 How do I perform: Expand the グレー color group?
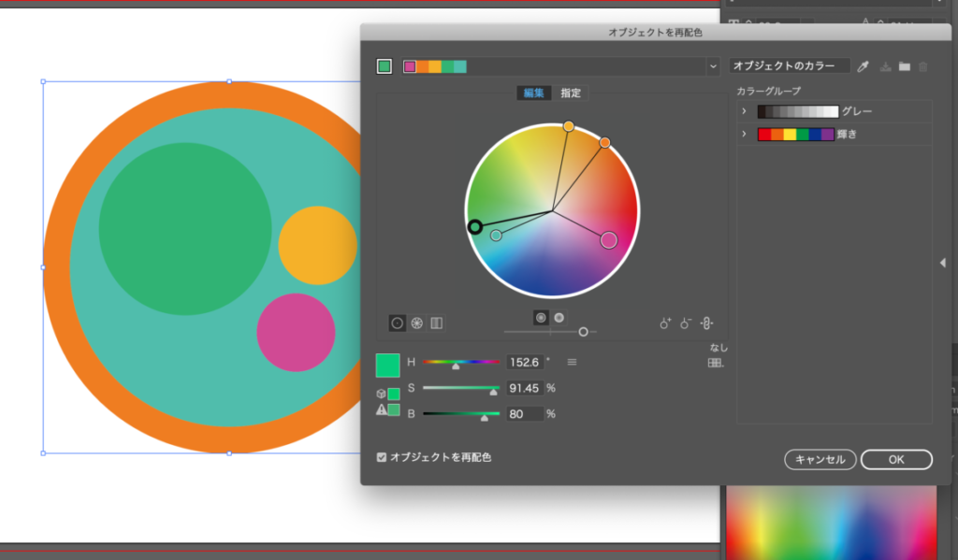745,111
